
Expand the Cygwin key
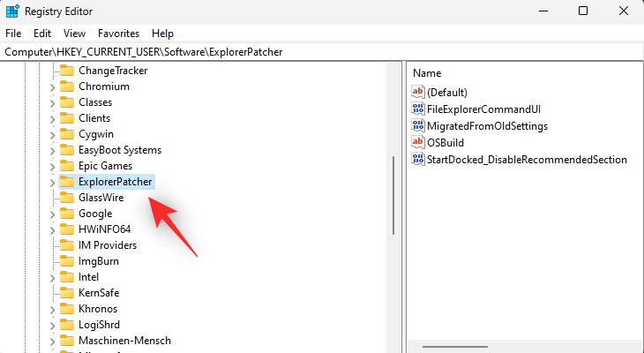[52, 135]
